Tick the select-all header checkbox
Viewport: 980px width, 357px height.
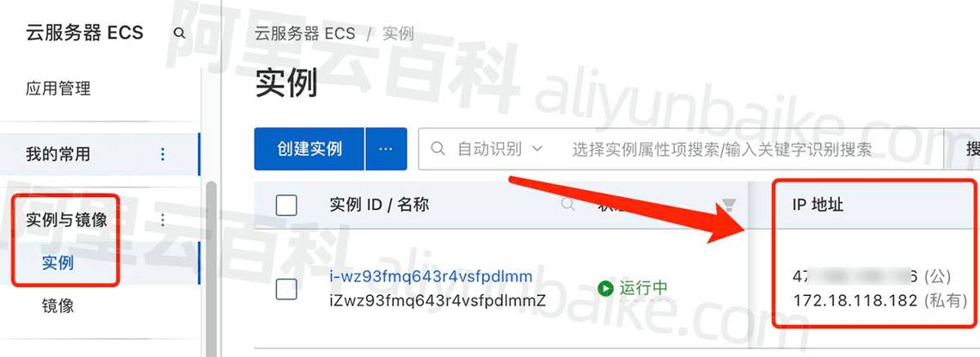pyautogui.click(x=286, y=205)
